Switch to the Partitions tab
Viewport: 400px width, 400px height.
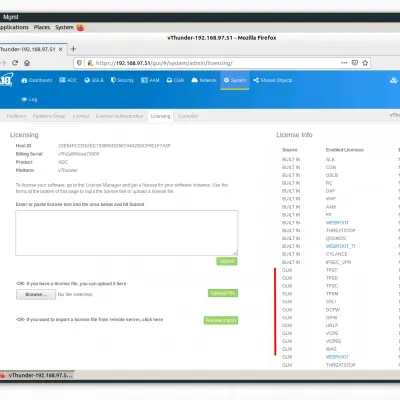click(16, 116)
